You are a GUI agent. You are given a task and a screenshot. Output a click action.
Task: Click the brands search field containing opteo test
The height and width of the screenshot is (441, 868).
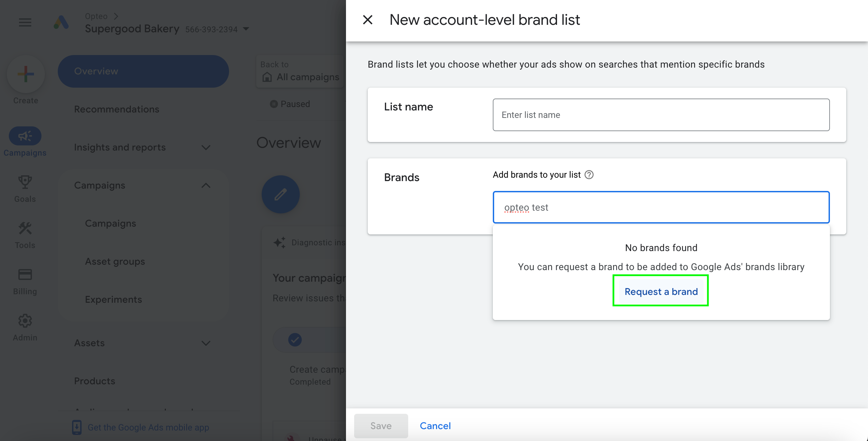coord(661,207)
